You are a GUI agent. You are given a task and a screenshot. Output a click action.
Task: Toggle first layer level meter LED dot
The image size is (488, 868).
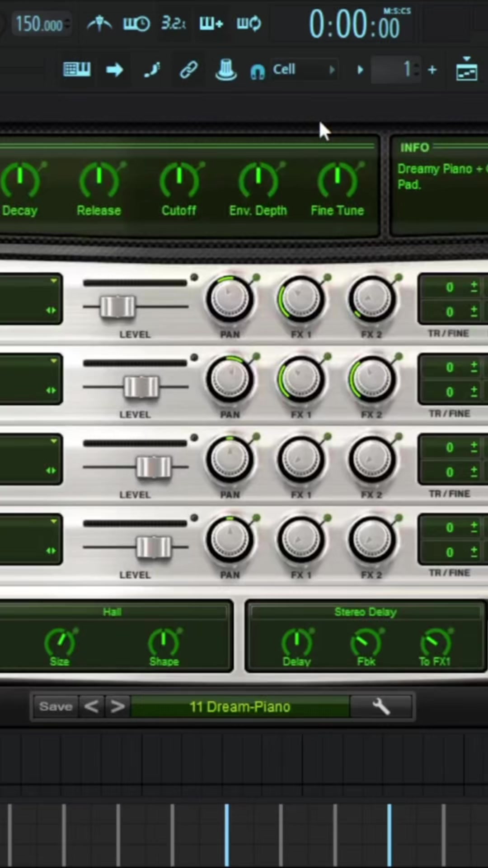point(194,278)
